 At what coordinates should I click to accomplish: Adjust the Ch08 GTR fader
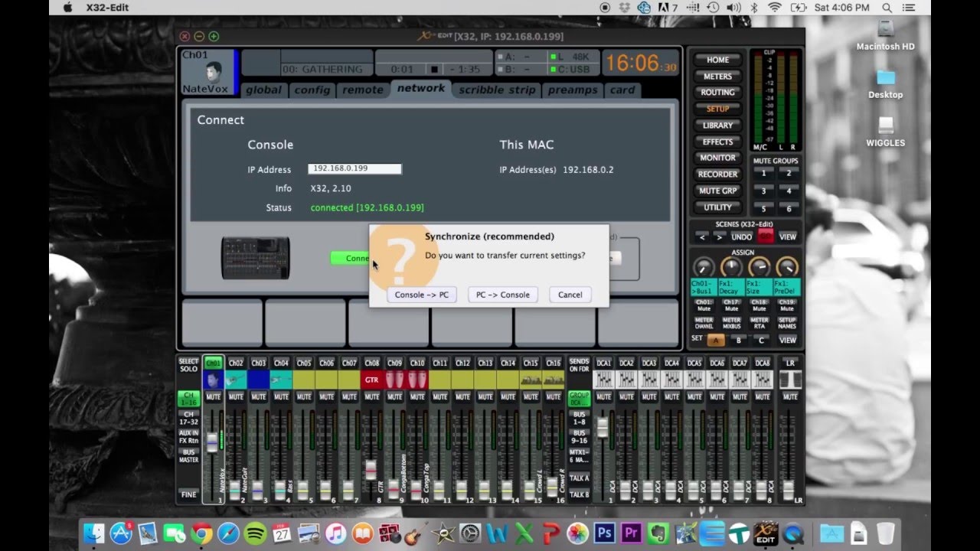(371, 469)
